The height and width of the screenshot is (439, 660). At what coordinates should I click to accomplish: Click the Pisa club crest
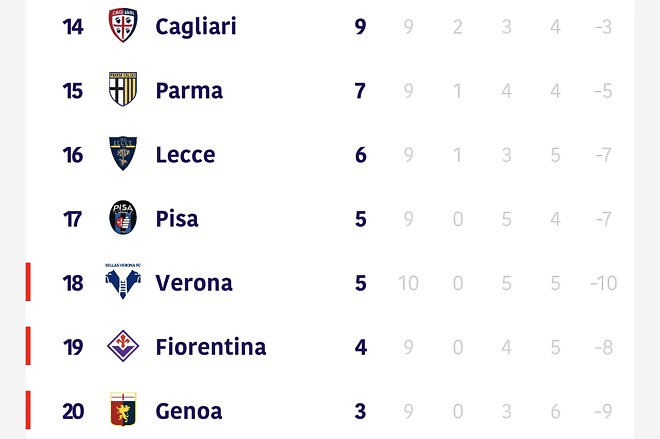coord(123,217)
